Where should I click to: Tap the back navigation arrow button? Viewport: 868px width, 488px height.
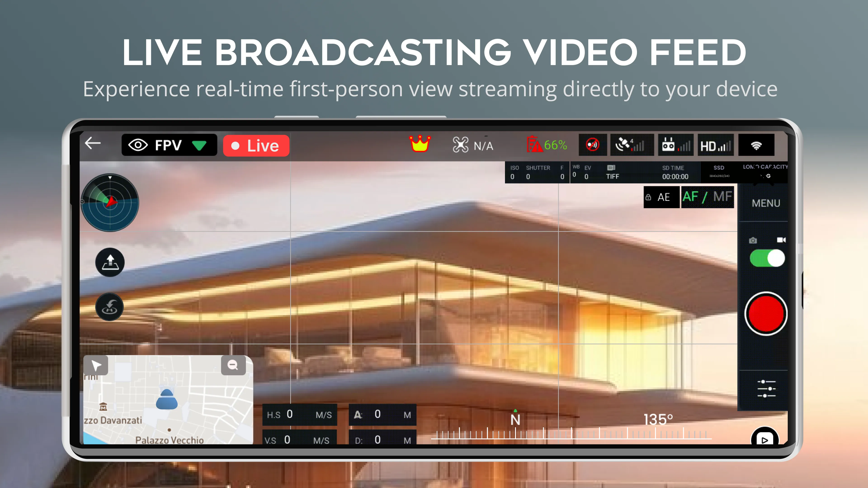93,144
